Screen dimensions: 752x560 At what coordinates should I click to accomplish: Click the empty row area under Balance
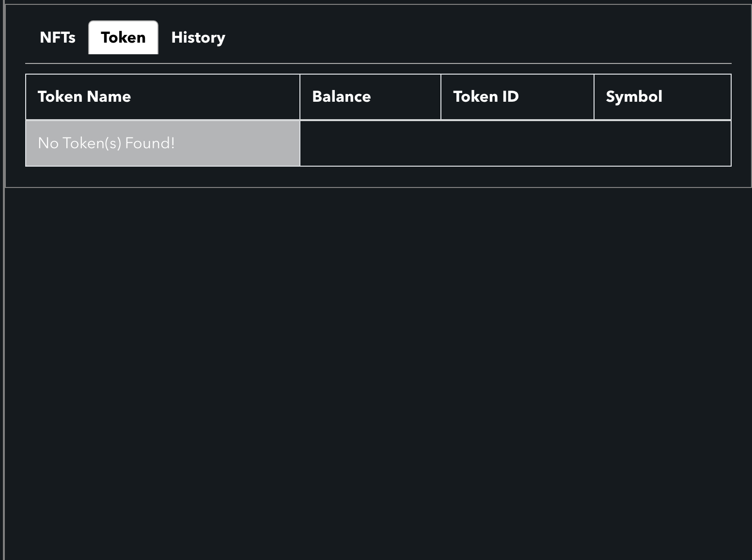[x=371, y=143]
